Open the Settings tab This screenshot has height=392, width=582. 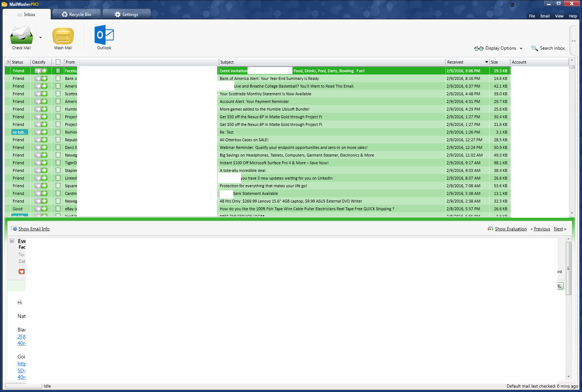(x=126, y=15)
